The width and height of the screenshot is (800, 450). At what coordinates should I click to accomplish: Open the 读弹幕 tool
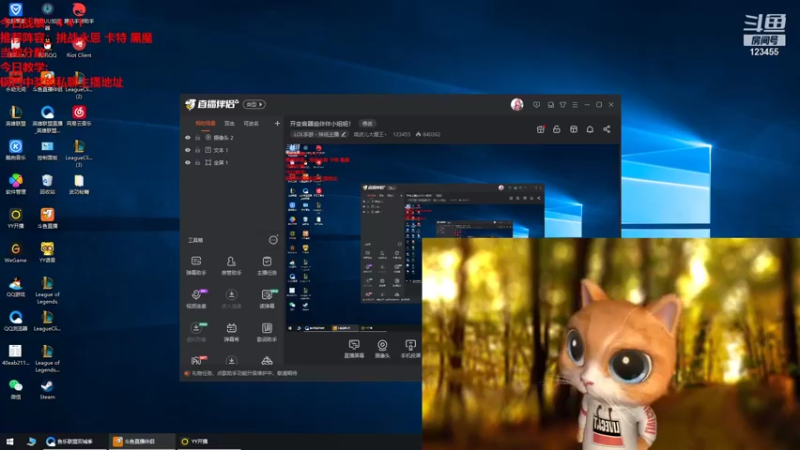click(266, 299)
